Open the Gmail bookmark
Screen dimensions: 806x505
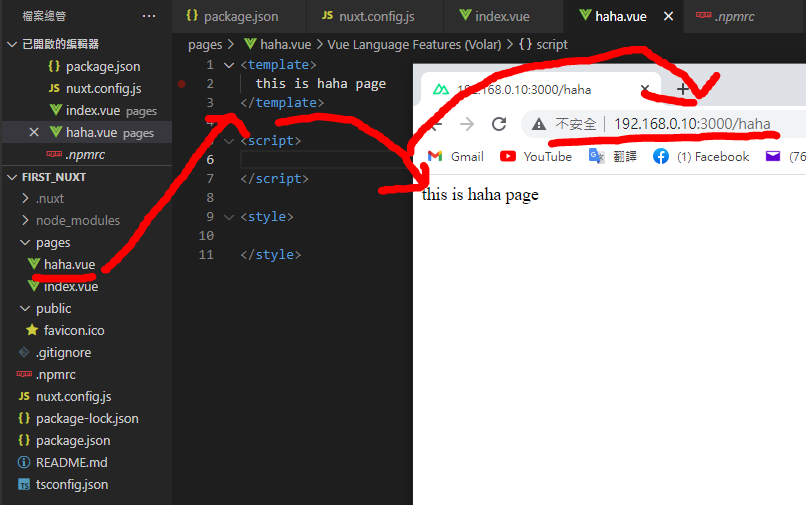point(455,156)
